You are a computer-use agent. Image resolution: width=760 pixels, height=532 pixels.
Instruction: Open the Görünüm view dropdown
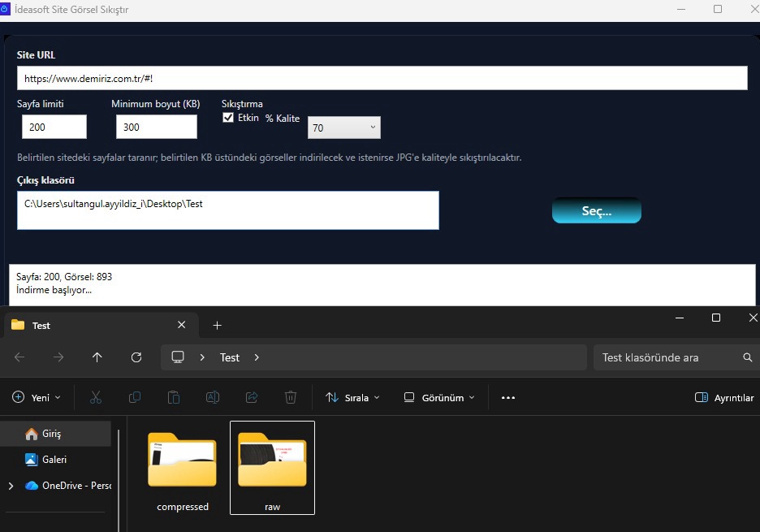(439, 397)
